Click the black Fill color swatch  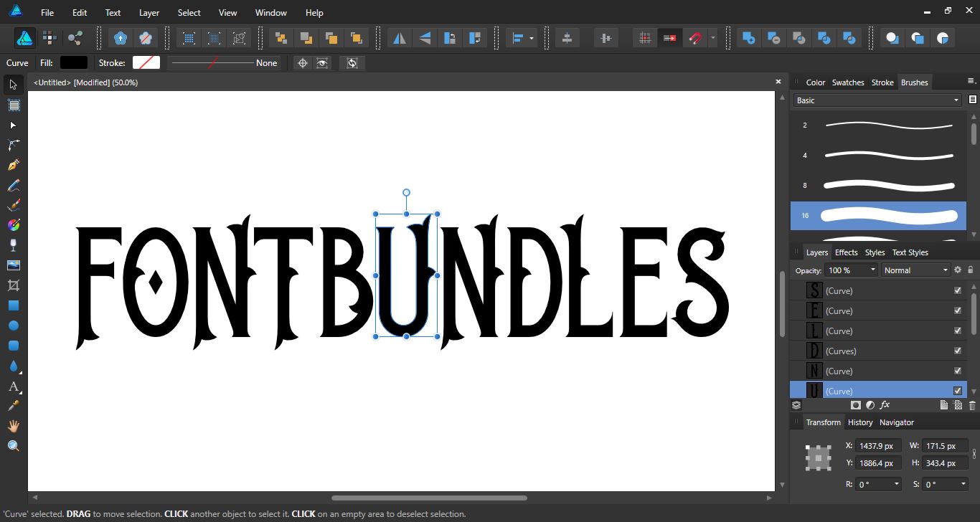click(x=74, y=63)
